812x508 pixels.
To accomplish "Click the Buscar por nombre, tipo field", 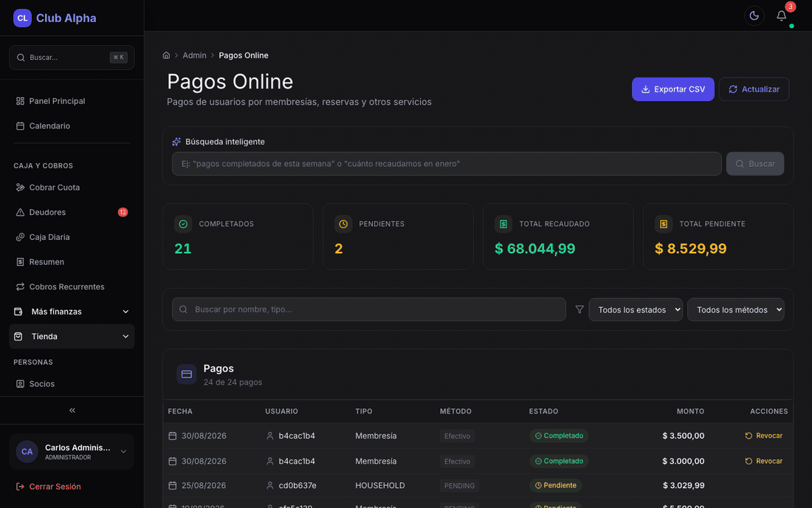I will (x=368, y=309).
